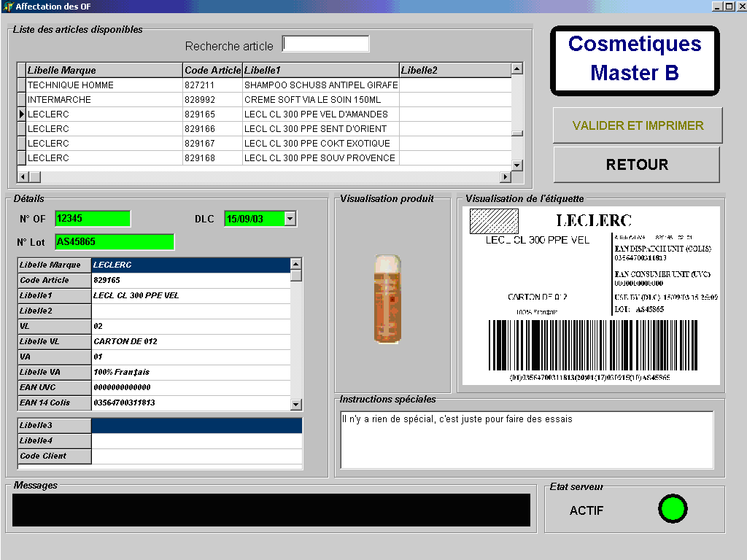Click the EAN 14 Colis value 03564700311813
The width and height of the screenshot is (747, 560).
point(190,402)
